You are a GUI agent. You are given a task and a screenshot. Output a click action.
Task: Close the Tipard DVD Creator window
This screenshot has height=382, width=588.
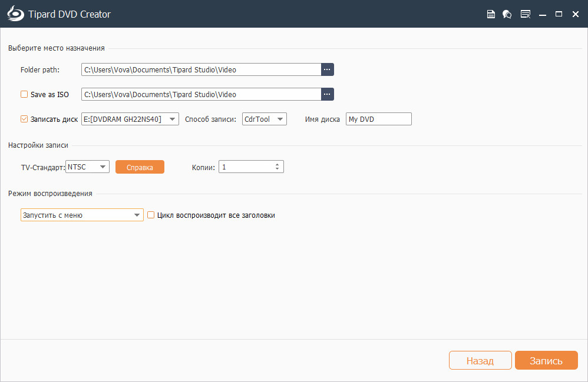(x=576, y=14)
